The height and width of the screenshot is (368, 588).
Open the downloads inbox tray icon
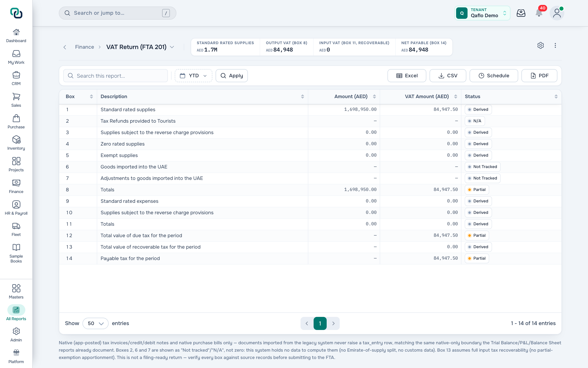tap(521, 13)
